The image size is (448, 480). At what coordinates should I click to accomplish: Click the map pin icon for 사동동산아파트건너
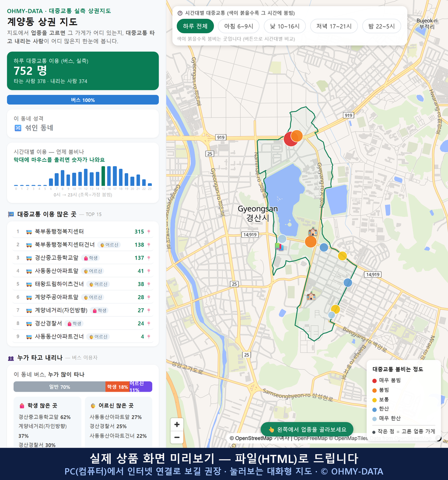(x=149, y=337)
